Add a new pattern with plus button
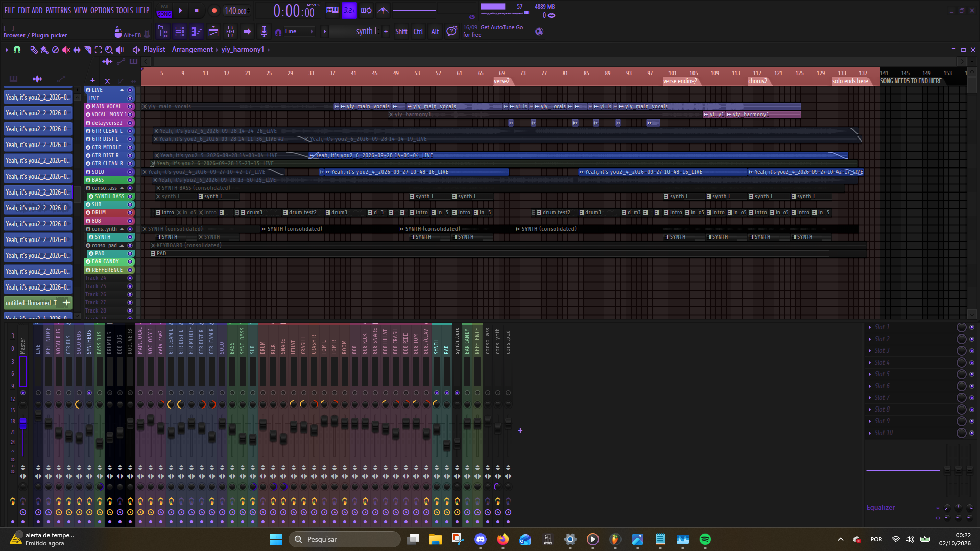Viewport: 980px width, 551px height. 386,32
